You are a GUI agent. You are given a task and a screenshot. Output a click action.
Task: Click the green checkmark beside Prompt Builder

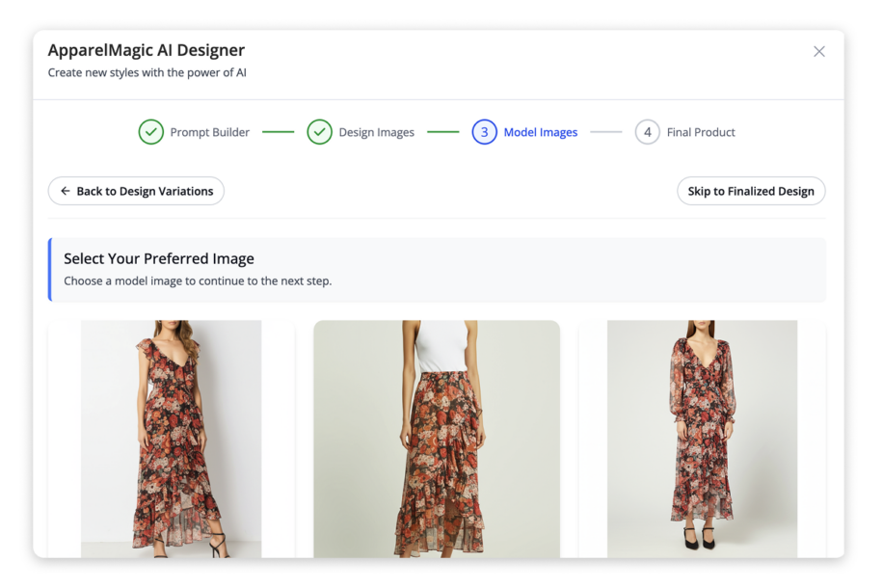pos(150,132)
